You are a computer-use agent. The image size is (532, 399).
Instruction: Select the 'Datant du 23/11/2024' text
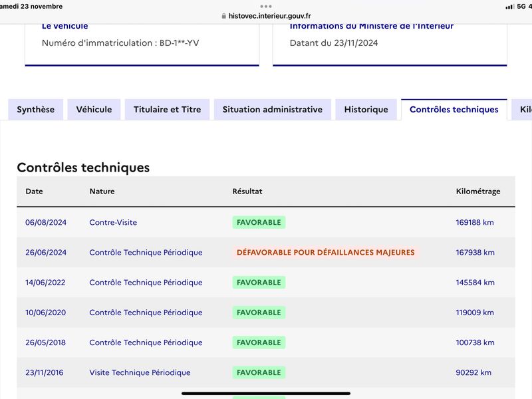334,43
